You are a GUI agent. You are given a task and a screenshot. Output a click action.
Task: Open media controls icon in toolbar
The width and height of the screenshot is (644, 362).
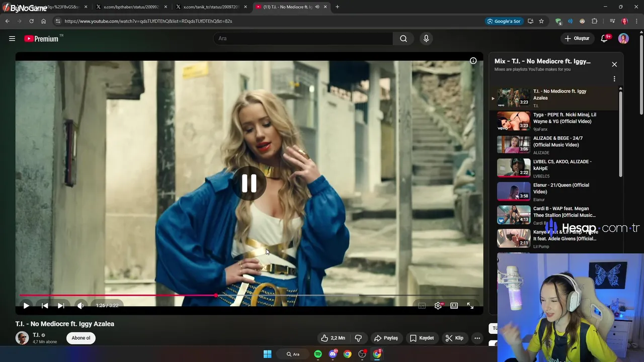coord(612,21)
